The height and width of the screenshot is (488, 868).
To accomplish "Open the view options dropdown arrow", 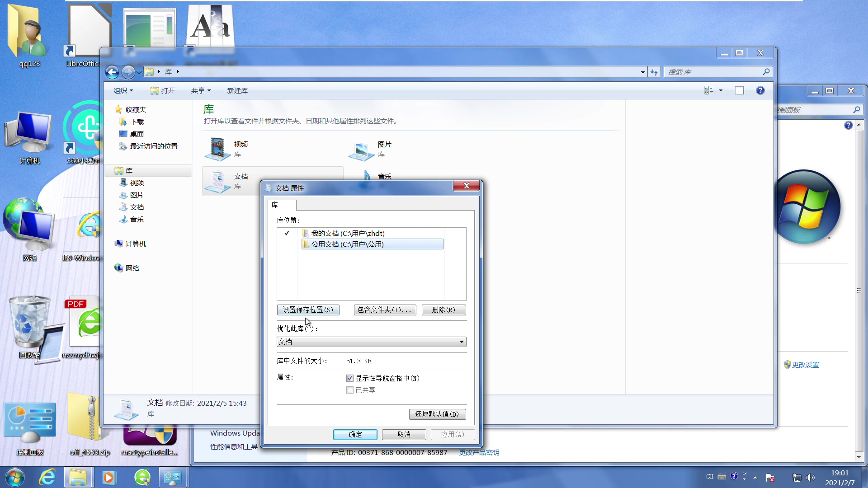I will [721, 90].
